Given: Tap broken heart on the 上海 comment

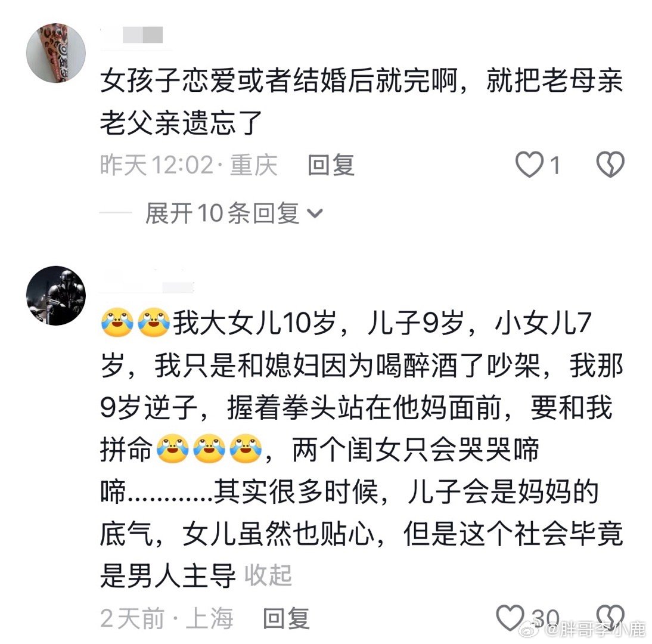Looking at the screenshot, I should tap(610, 617).
